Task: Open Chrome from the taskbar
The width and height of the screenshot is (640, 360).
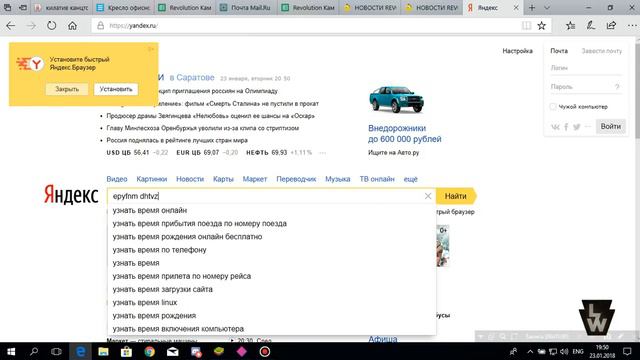Action: 149,351
